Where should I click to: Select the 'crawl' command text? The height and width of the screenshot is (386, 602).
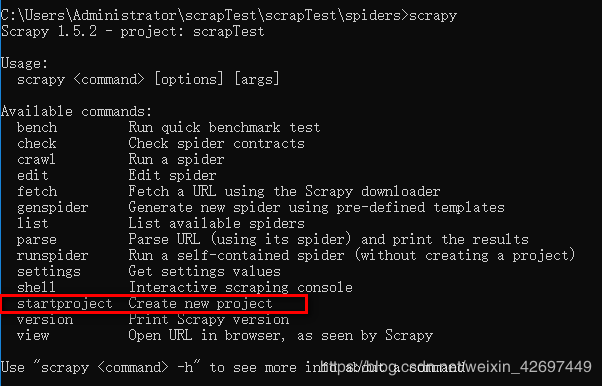36,159
